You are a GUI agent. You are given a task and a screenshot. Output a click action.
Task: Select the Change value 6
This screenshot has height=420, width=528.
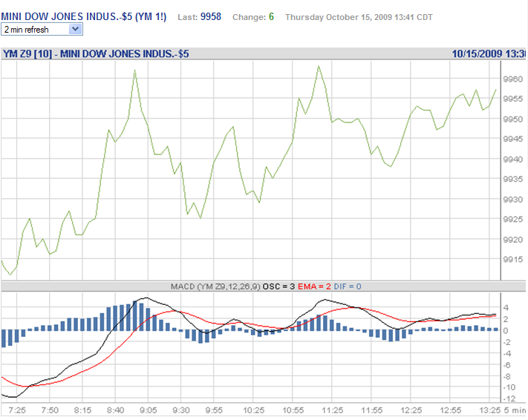tap(271, 16)
